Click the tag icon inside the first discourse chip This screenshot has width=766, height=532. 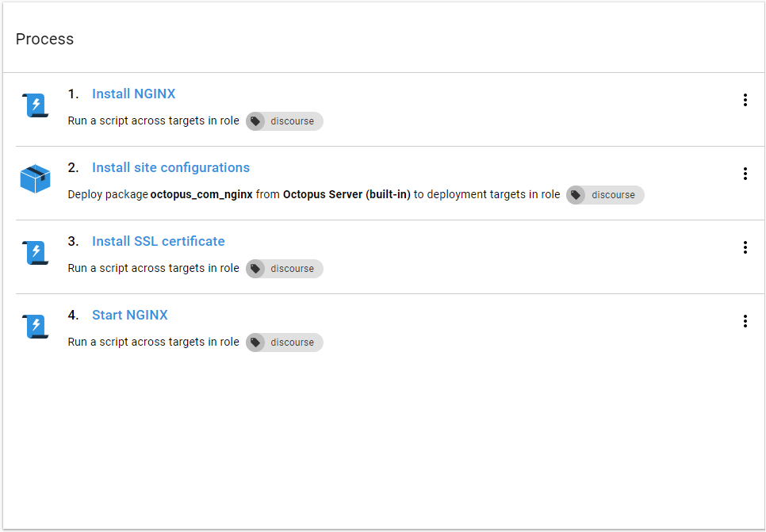click(x=255, y=121)
